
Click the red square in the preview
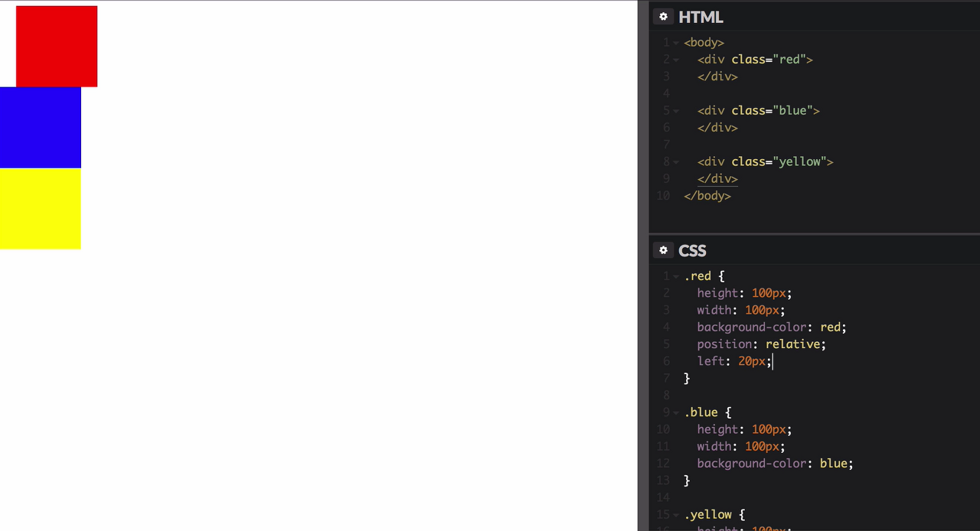(x=57, y=47)
